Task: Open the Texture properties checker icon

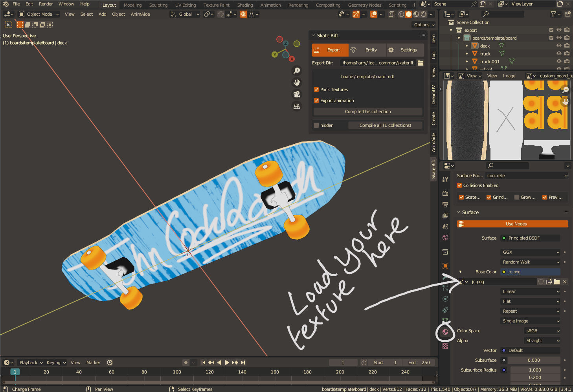Action: tap(445, 346)
